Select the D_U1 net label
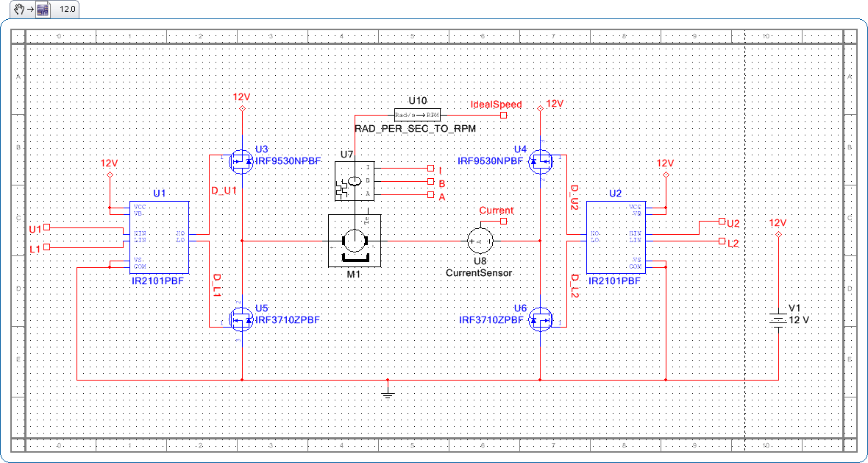 [225, 190]
